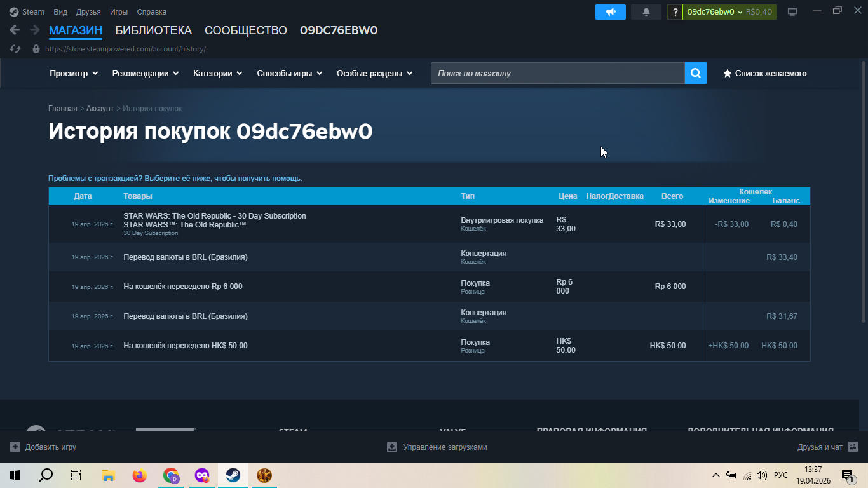This screenshot has height=488, width=868.
Task: Select the Steam taskbar icon
Action: point(233,475)
